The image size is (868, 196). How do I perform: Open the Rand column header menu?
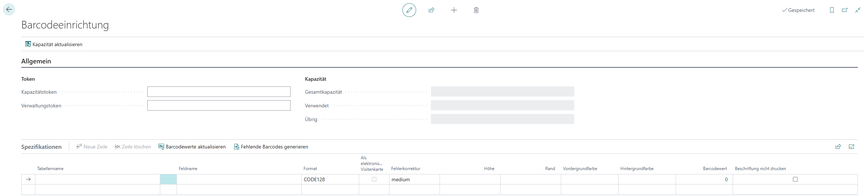point(550,169)
